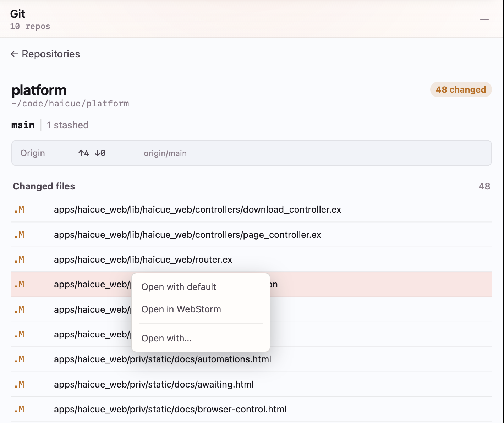
Task: Go back to Repositories list
Action: tap(45, 54)
